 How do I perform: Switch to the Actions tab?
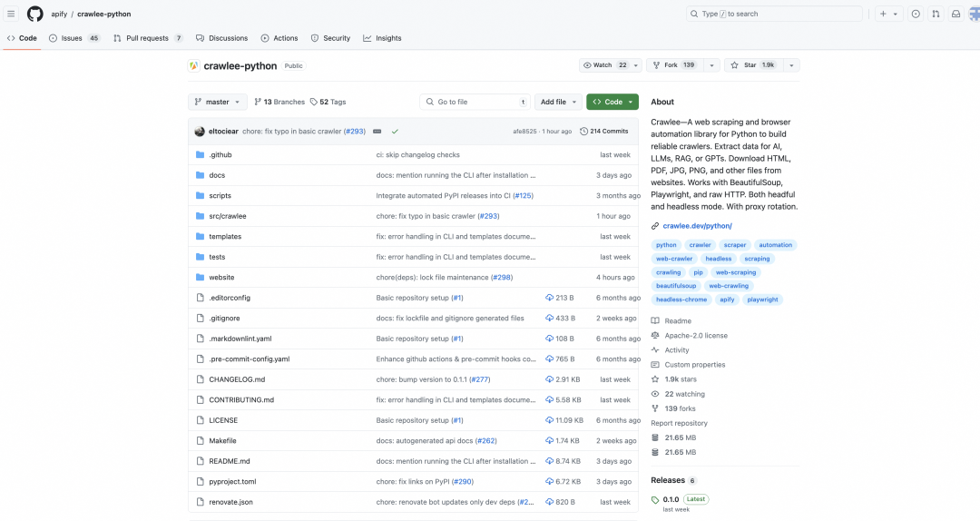point(279,38)
